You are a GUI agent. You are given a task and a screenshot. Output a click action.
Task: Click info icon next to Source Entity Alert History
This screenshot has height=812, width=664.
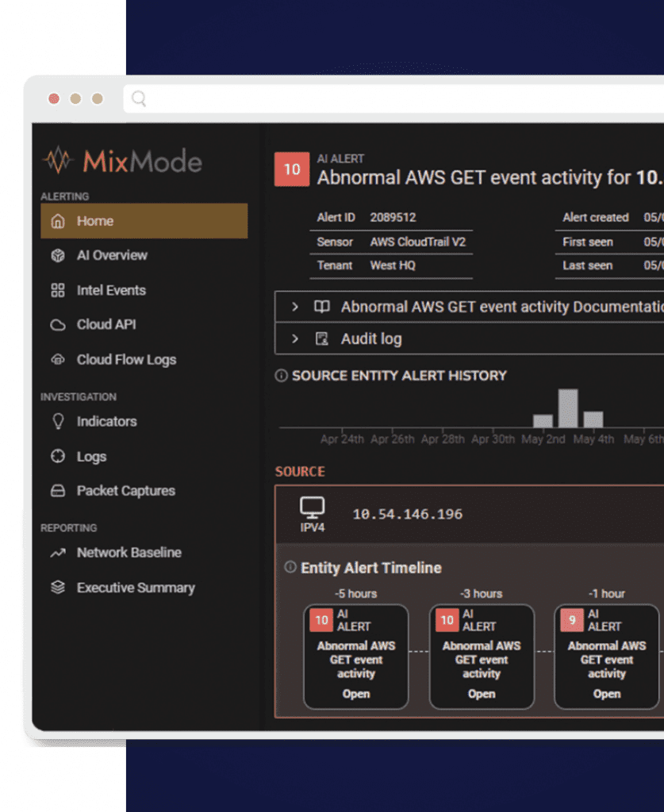coord(282,375)
